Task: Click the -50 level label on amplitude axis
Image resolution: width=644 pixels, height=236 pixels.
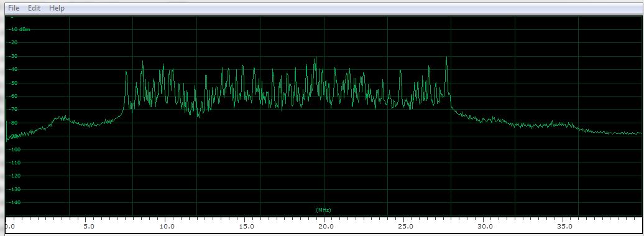Action: [14, 83]
